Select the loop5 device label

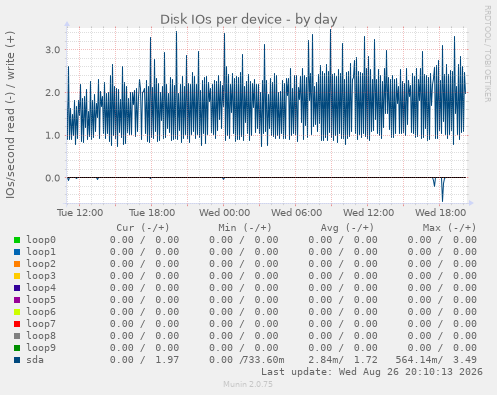point(41,300)
